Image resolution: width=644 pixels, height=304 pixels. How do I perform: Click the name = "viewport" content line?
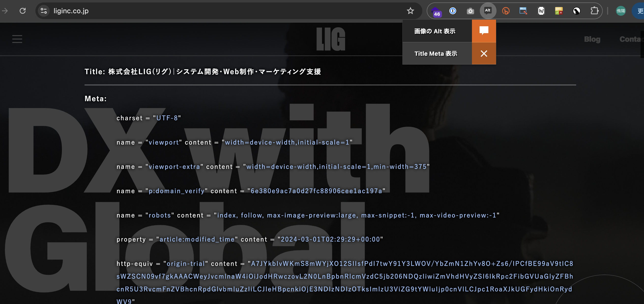pyautogui.click(x=234, y=142)
